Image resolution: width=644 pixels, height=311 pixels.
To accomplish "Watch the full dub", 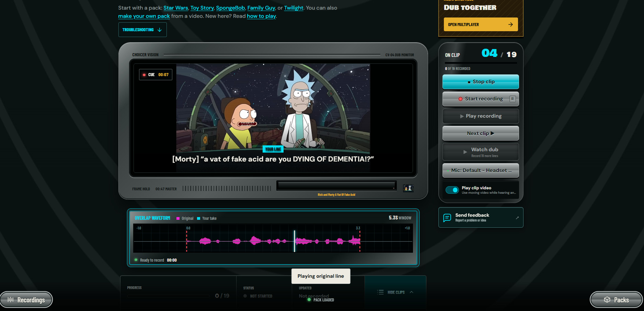I will (481, 152).
